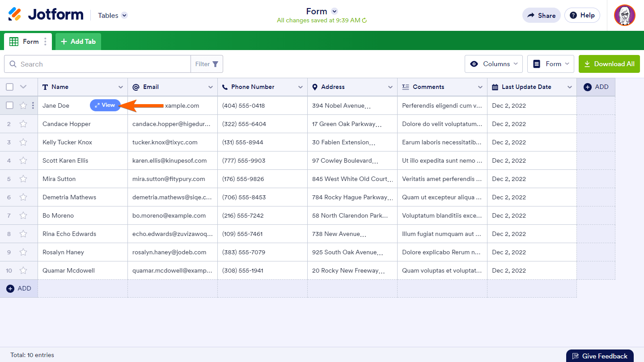Toggle Columns visibility eye button
Image resolution: width=644 pixels, height=362 pixels.
tap(493, 64)
